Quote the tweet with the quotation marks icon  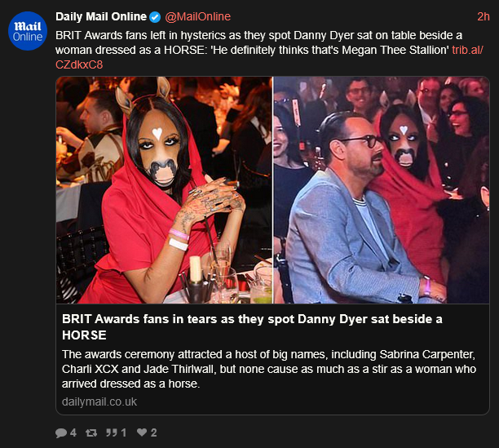coord(112,432)
